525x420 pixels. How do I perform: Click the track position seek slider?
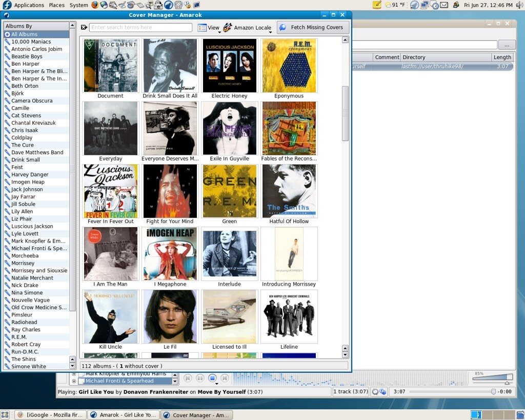(452, 391)
